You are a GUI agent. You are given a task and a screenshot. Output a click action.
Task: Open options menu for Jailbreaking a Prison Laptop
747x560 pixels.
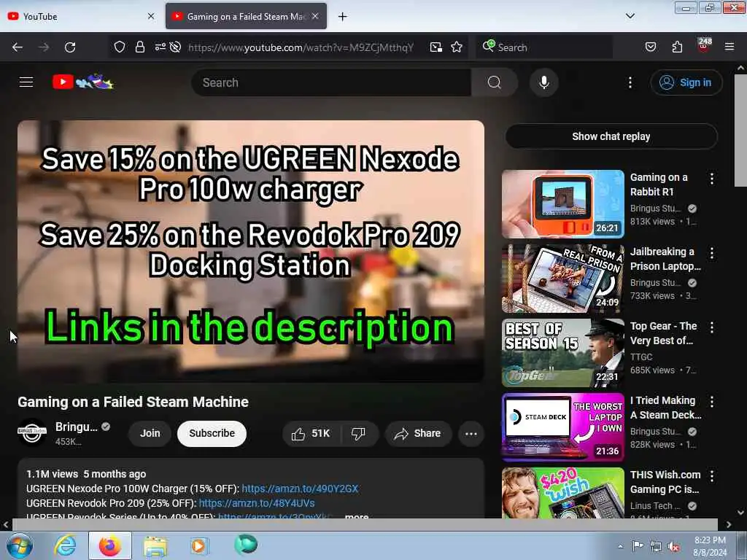(x=712, y=253)
